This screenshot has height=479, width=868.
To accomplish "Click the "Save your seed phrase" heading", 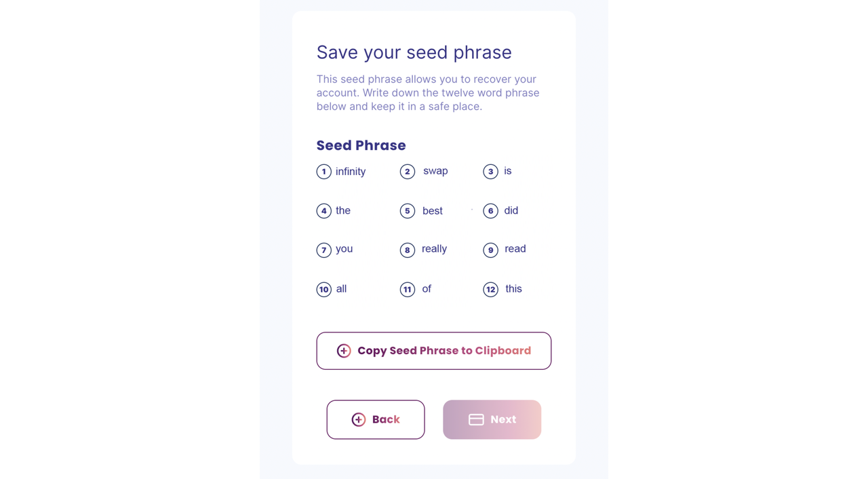I will point(414,52).
